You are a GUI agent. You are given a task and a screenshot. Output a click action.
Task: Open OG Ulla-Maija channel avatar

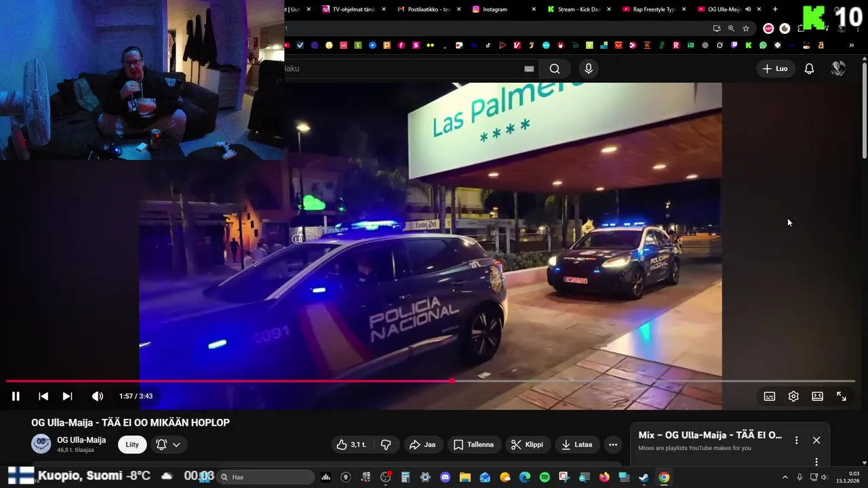pos(41,444)
